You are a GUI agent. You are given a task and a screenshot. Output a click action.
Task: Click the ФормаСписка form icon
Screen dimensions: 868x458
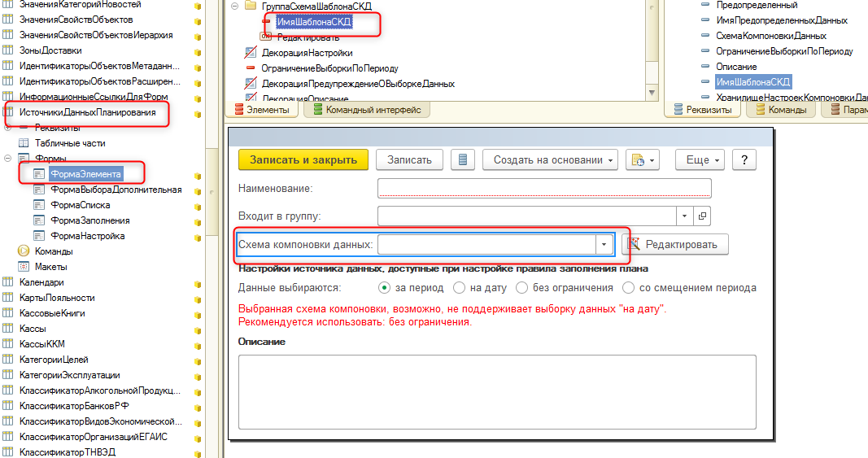[x=39, y=205]
